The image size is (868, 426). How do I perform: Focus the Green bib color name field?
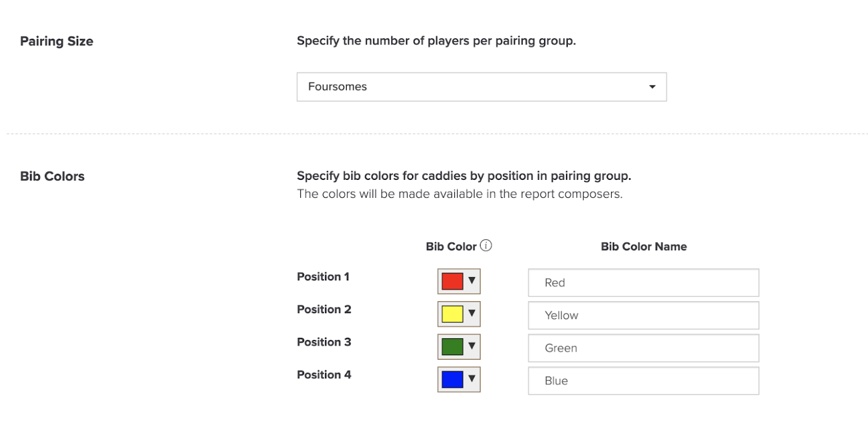[x=644, y=348]
